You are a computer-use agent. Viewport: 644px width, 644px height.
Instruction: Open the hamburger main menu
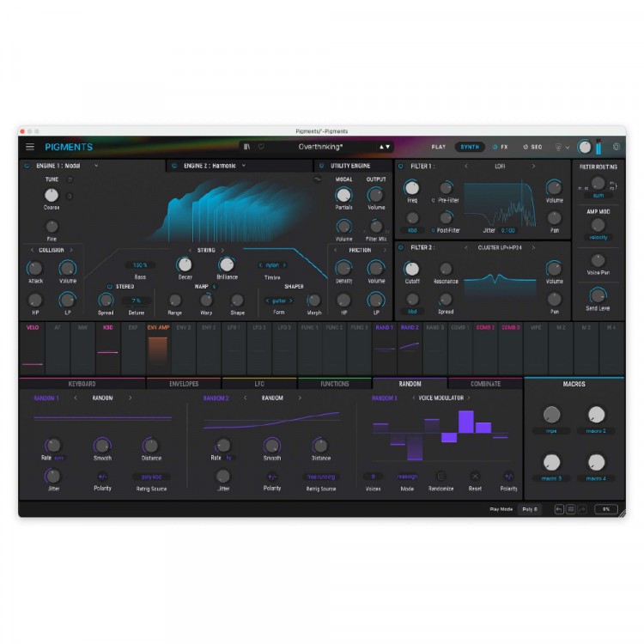click(x=29, y=147)
